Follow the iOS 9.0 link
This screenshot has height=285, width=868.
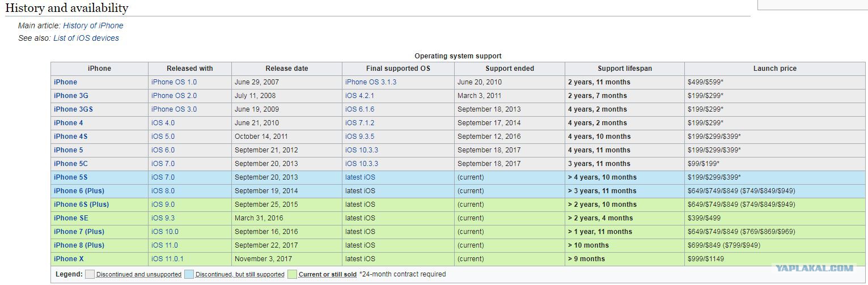(x=163, y=205)
